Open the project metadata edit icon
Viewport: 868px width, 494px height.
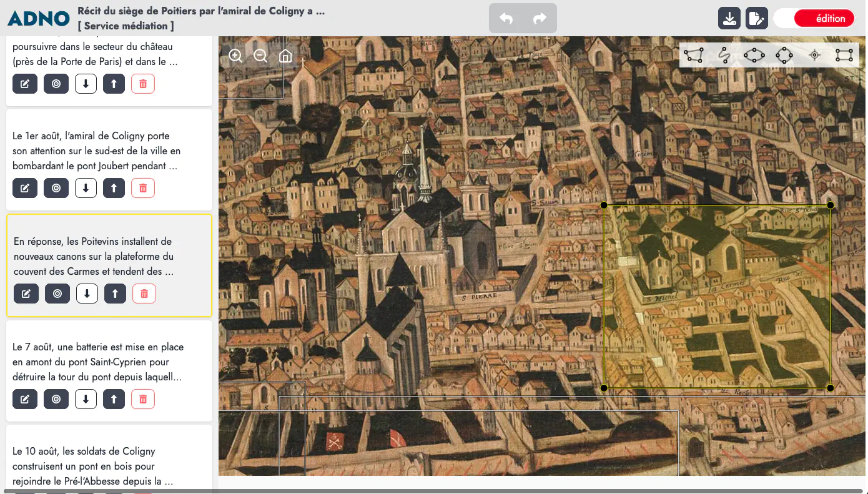click(756, 18)
